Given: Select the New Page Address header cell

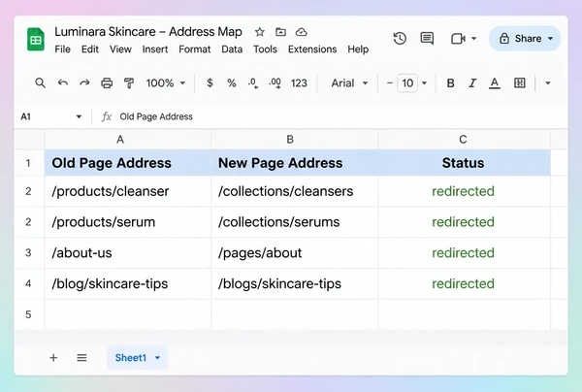Looking at the screenshot, I should click(x=295, y=163).
